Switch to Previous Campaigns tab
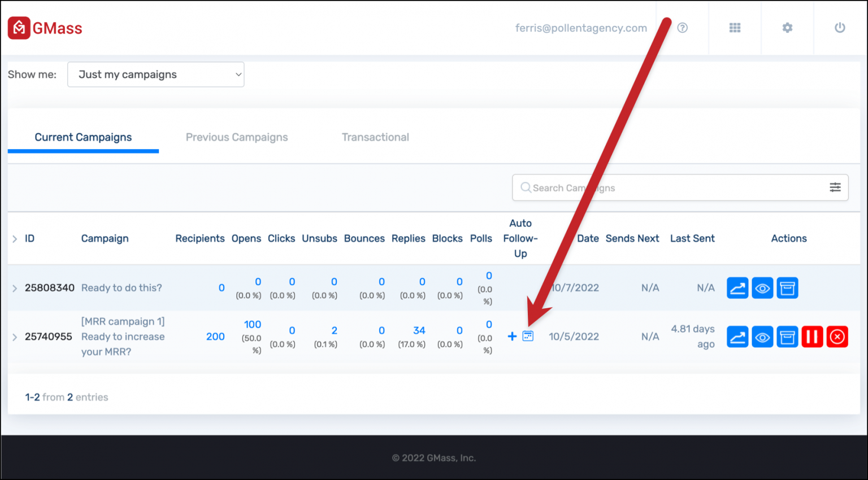Image resolution: width=868 pixels, height=480 pixels. pos(237,137)
